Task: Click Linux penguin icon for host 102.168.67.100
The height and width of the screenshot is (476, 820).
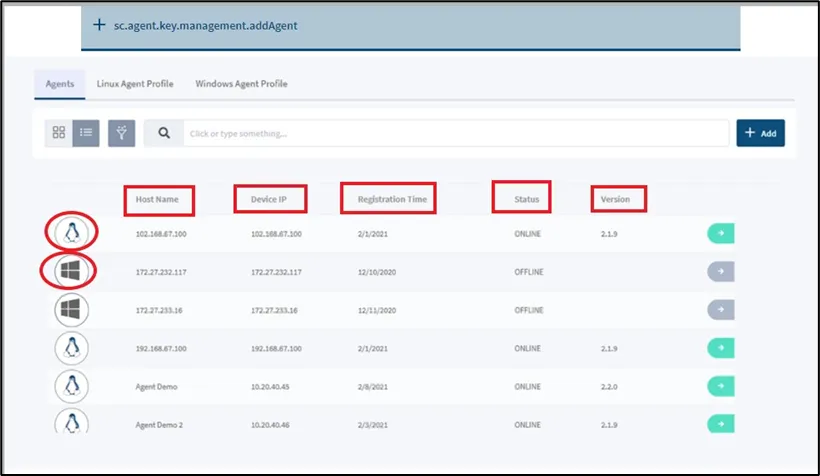Action: click(72, 232)
